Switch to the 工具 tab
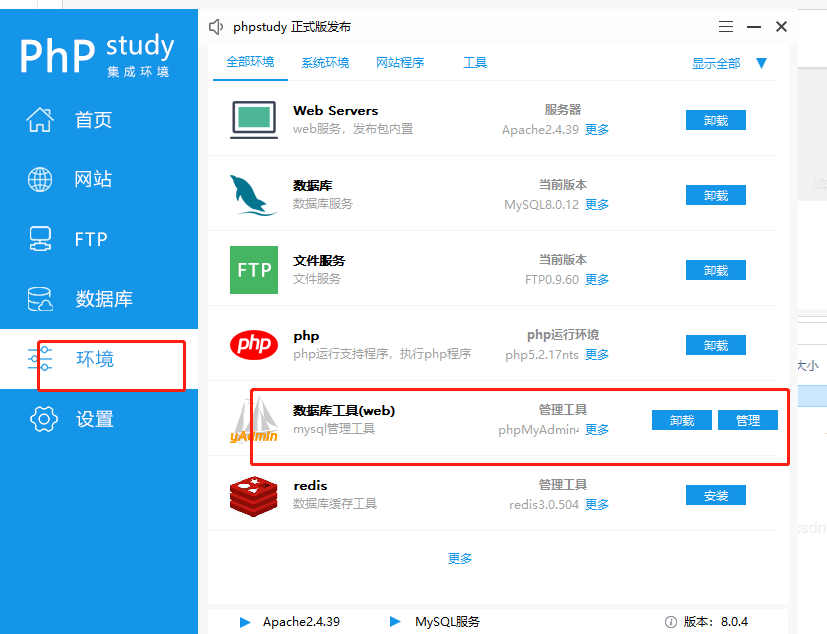 pyautogui.click(x=475, y=63)
